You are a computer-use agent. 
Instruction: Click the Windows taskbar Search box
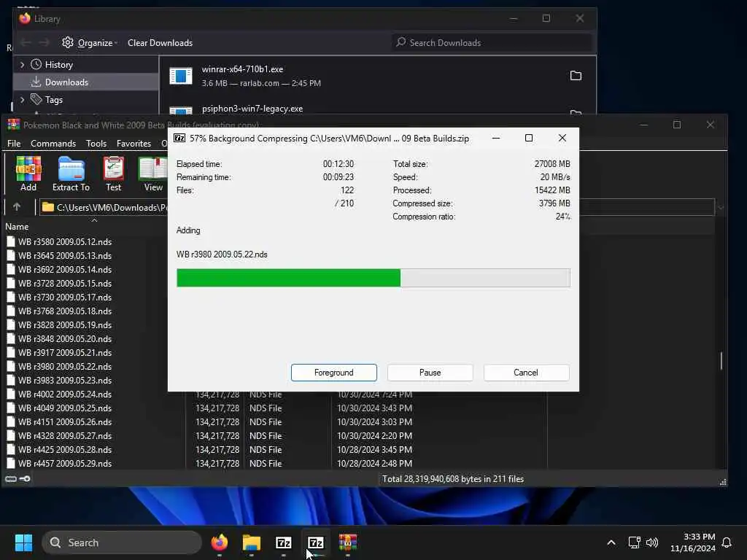(x=122, y=542)
